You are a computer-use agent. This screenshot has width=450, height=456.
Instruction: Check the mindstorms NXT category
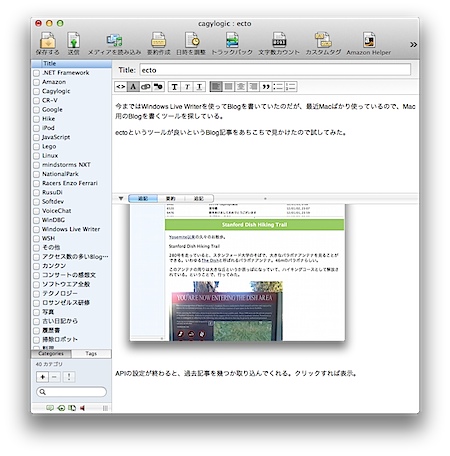(x=37, y=165)
